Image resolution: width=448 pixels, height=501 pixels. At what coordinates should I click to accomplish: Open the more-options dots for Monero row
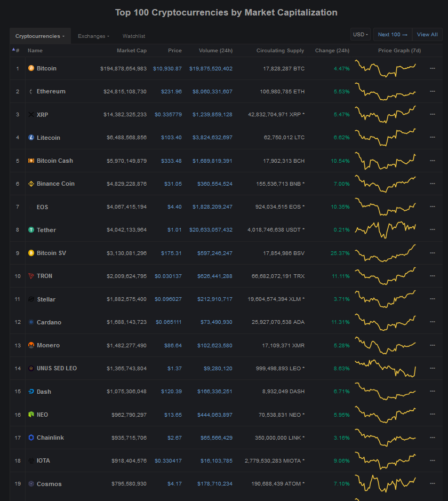tap(433, 345)
